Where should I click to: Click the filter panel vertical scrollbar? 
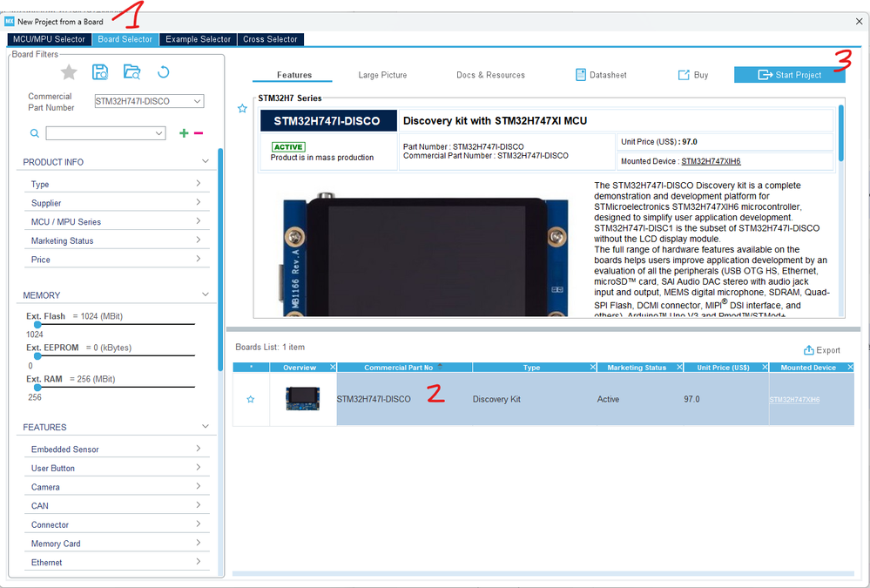[x=220, y=260]
